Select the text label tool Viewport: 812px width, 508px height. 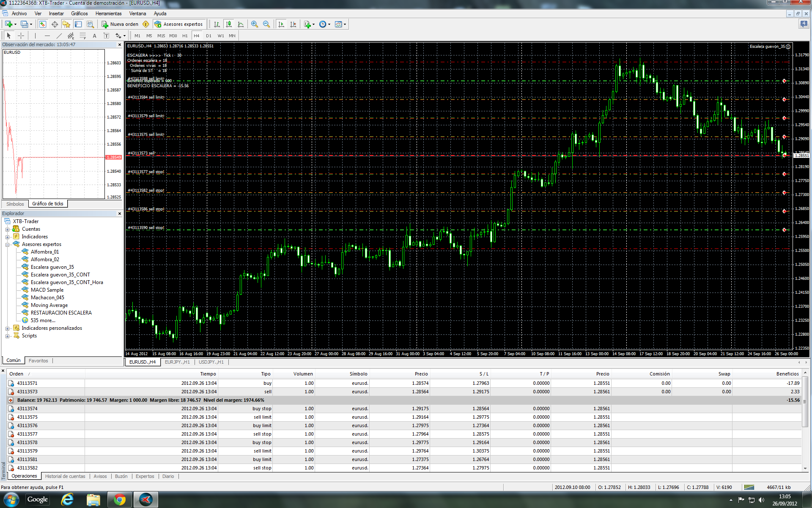pyautogui.click(x=106, y=36)
